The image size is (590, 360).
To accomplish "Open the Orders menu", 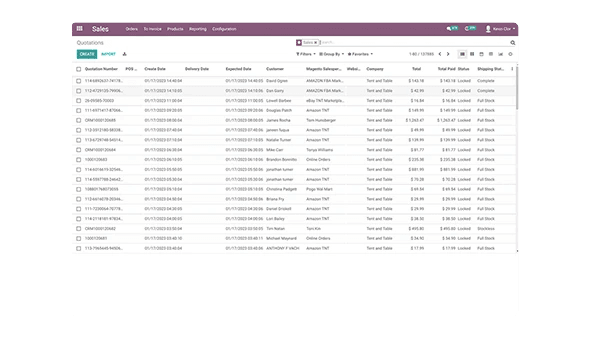I will pyautogui.click(x=132, y=29).
